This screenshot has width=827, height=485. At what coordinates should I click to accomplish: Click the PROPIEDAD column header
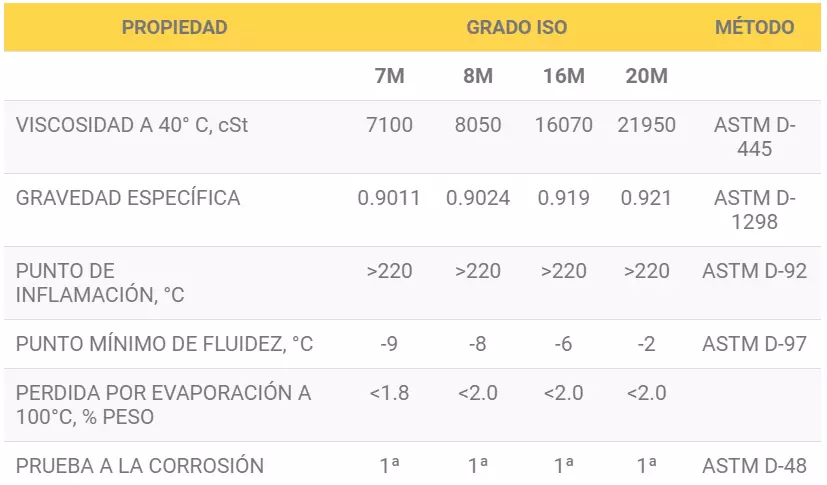coord(175,27)
